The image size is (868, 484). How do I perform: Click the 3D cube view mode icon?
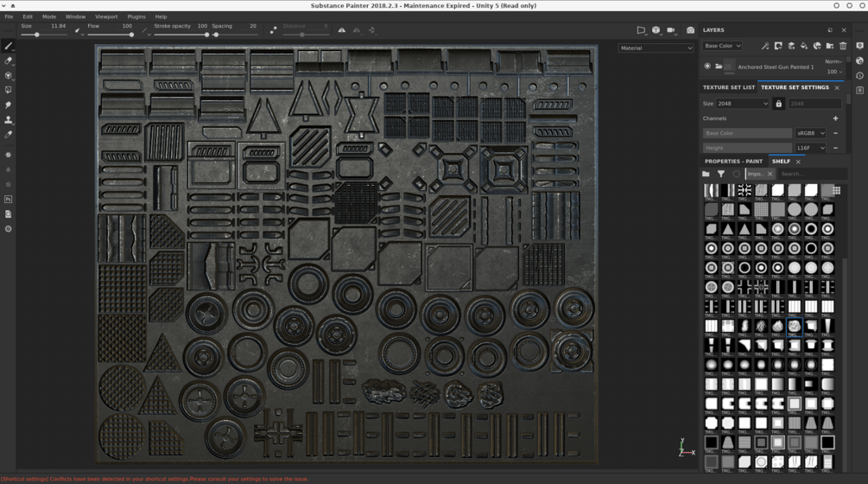(656, 30)
